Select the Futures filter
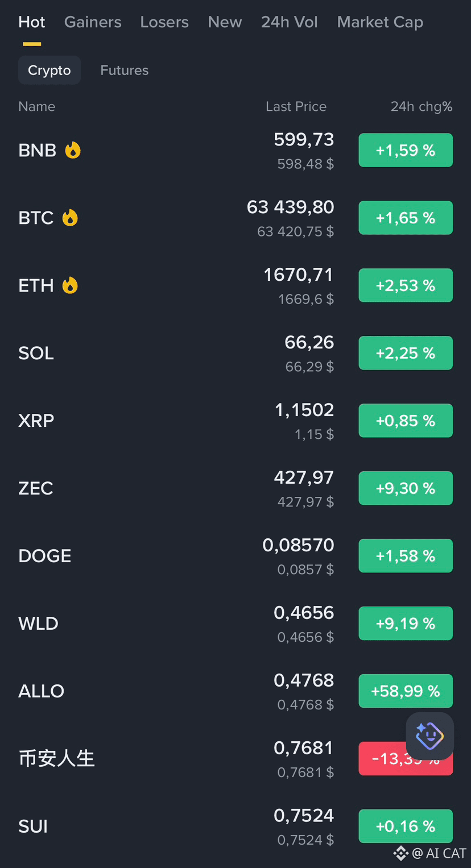The image size is (471, 868). [125, 70]
